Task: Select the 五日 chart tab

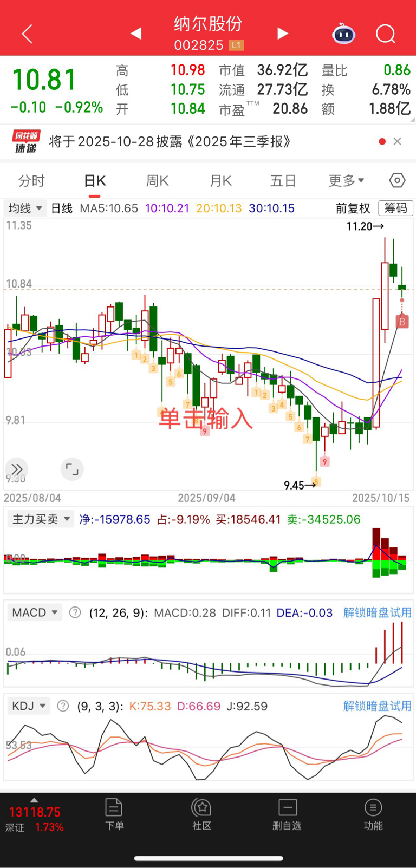Action: [x=283, y=180]
